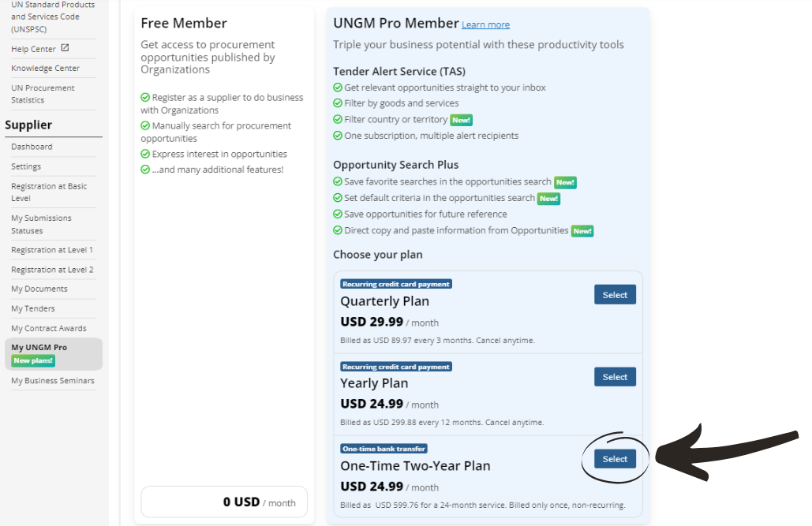812x526 pixels.
Task: Open Supplier Settings
Action: point(27,166)
